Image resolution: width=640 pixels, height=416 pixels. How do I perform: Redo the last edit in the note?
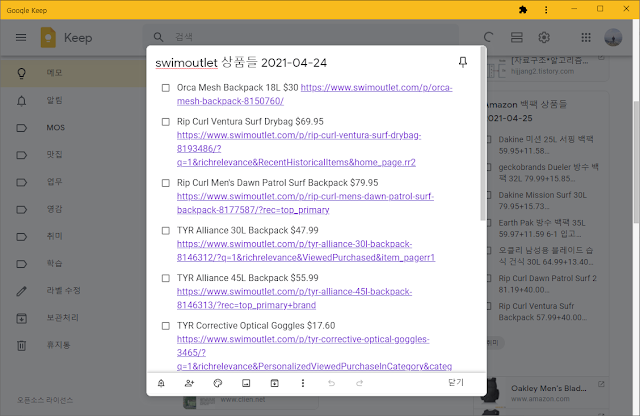(359, 383)
